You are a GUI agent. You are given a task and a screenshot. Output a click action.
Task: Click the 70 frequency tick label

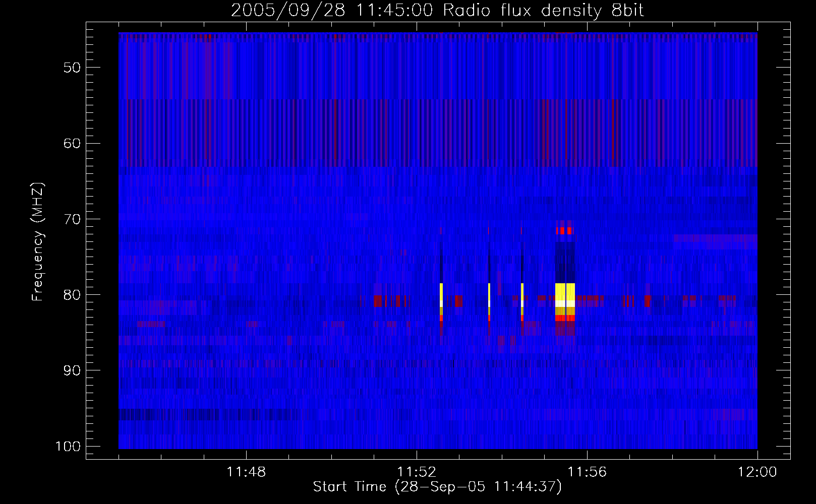tap(72, 219)
